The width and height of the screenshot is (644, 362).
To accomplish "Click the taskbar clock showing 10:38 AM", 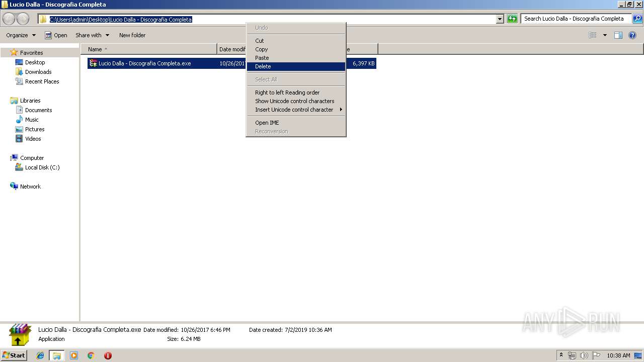I will point(618,355).
